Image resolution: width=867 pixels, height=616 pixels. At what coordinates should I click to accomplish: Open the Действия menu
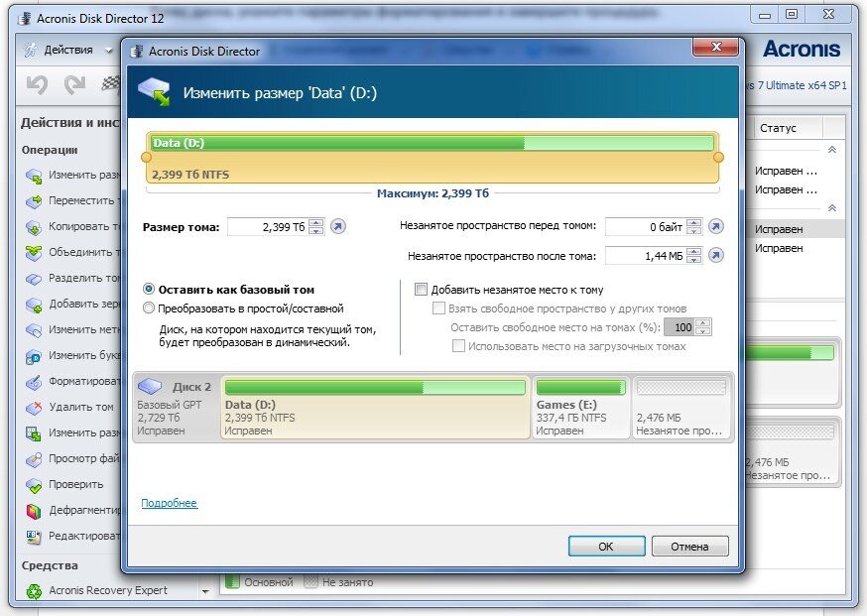click(68, 50)
